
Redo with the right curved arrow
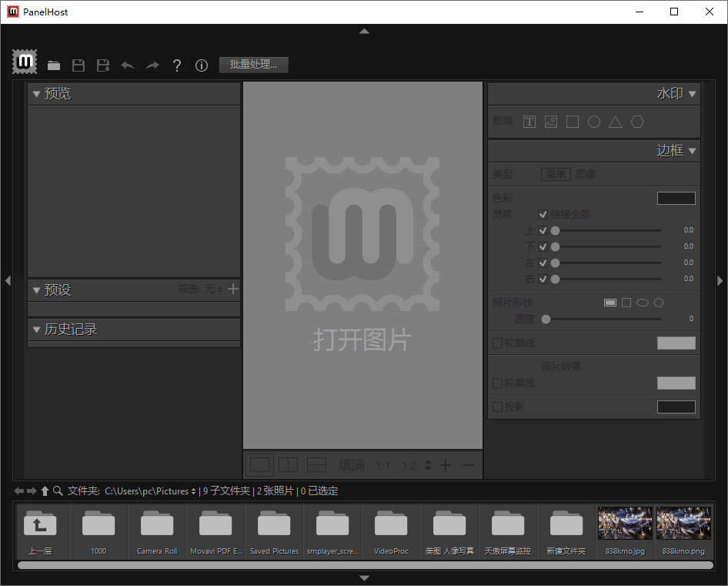point(152,65)
